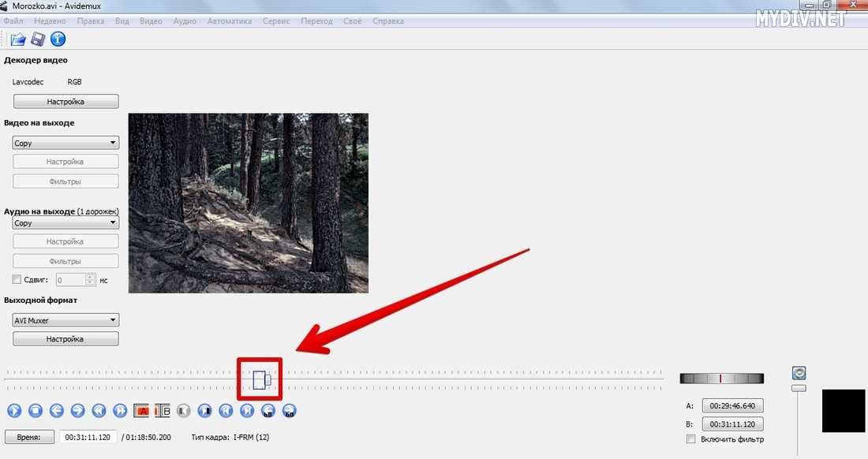868x459 pixels.
Task: Open a video file via folder icon
Action: click(x=18, y=39)
